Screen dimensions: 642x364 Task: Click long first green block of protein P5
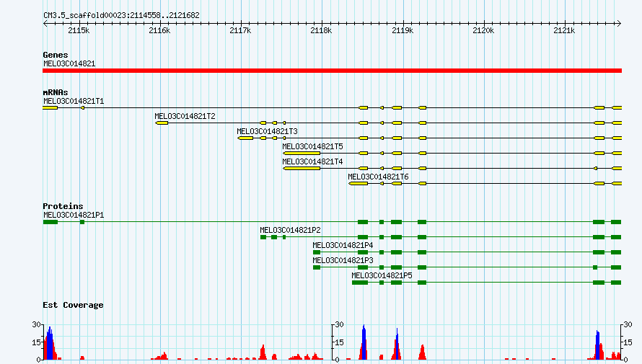(360, 283)
